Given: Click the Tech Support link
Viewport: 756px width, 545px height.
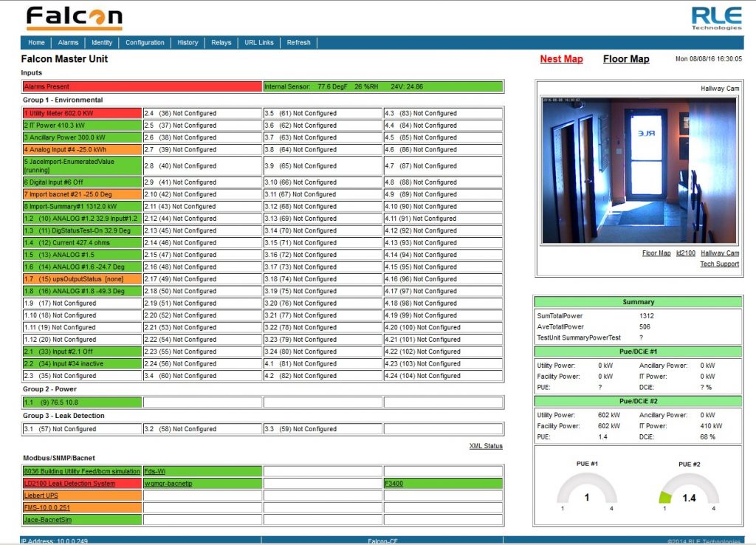Looking at the screenshot, I should coord(719,264).
